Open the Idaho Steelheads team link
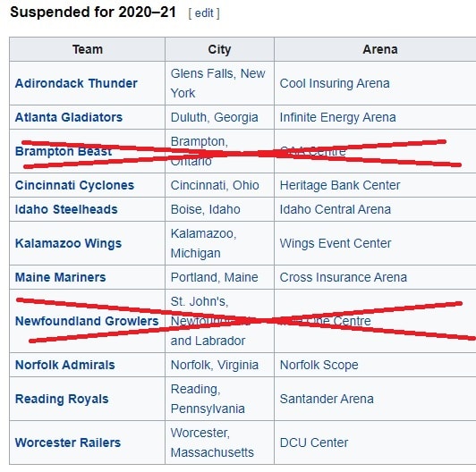 click(66, 209)
